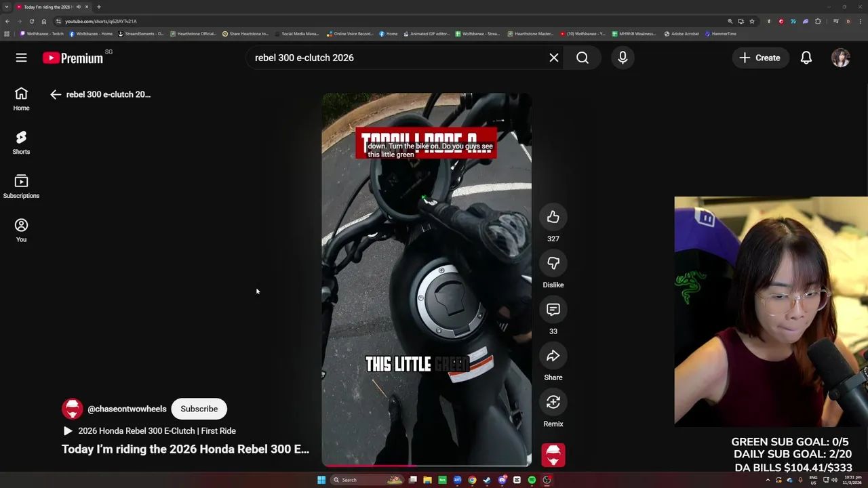The image size is (868, 488).
Task: Bookmark this page with the star icon
Action: tap(751, 21)
